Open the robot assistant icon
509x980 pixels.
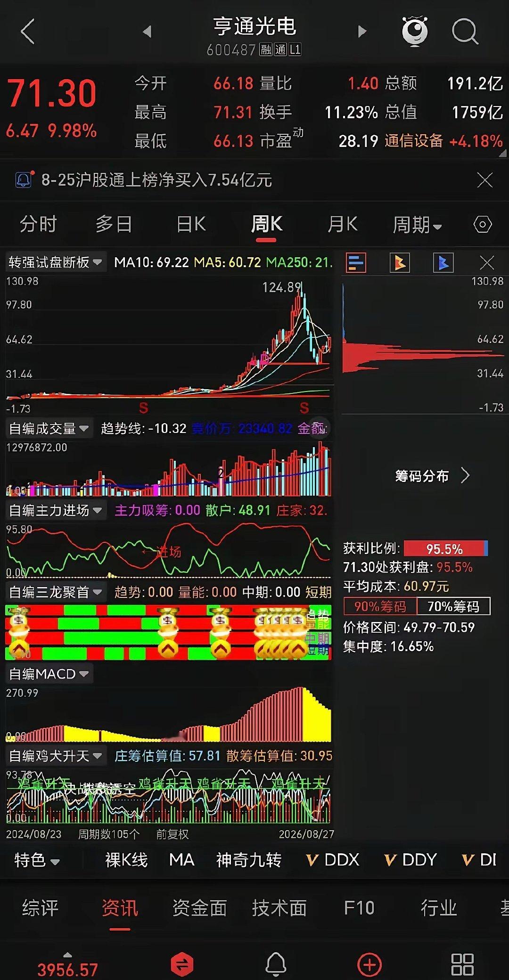pyautogui.click(x=415, y=31)
